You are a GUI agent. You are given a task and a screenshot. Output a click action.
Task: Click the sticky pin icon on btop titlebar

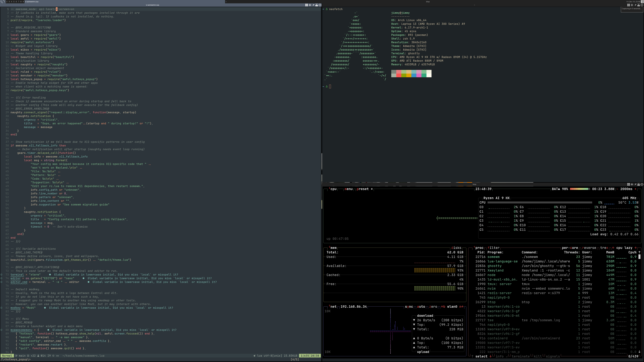[x=635, y=184]
